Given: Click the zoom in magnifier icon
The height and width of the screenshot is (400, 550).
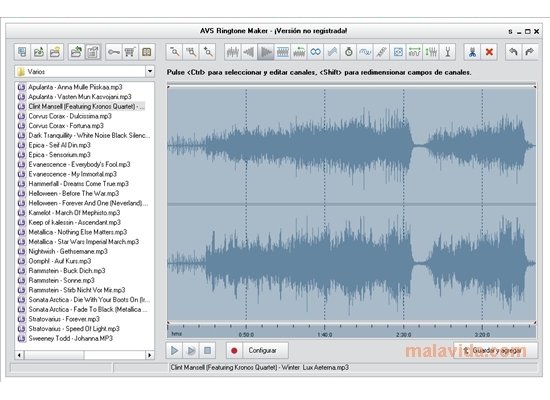Looking at the screenshot, I should [208, 52].
